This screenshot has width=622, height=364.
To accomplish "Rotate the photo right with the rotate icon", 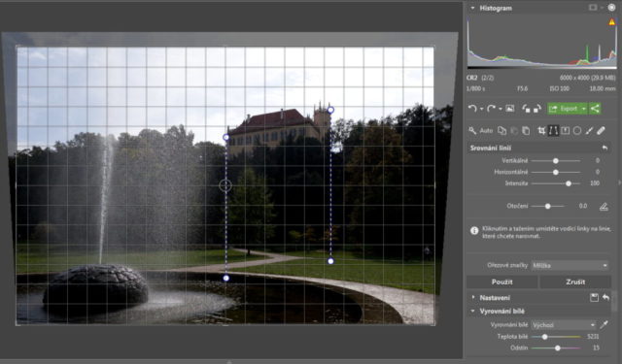I will [x=537, y=109].
